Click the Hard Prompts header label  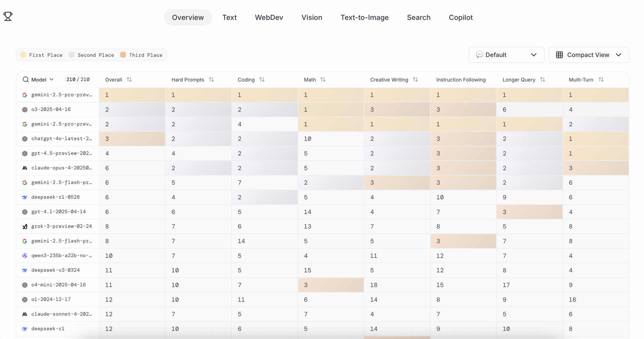click(188, 80)
